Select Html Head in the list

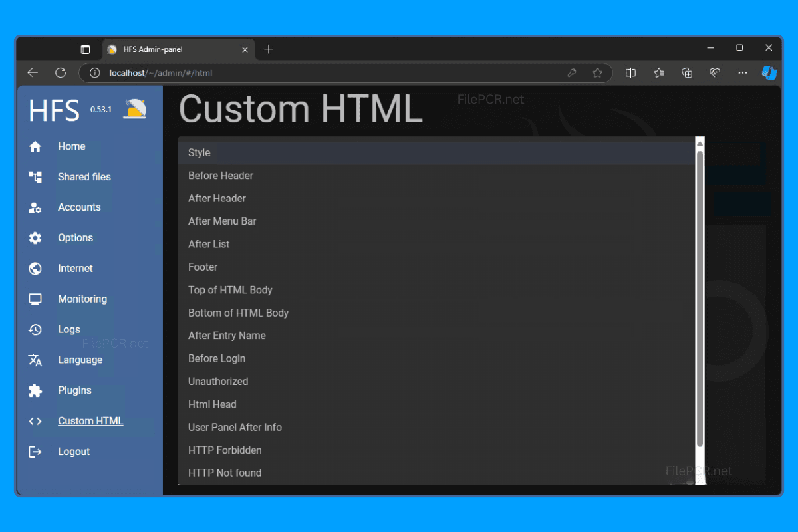coord(436,404)
